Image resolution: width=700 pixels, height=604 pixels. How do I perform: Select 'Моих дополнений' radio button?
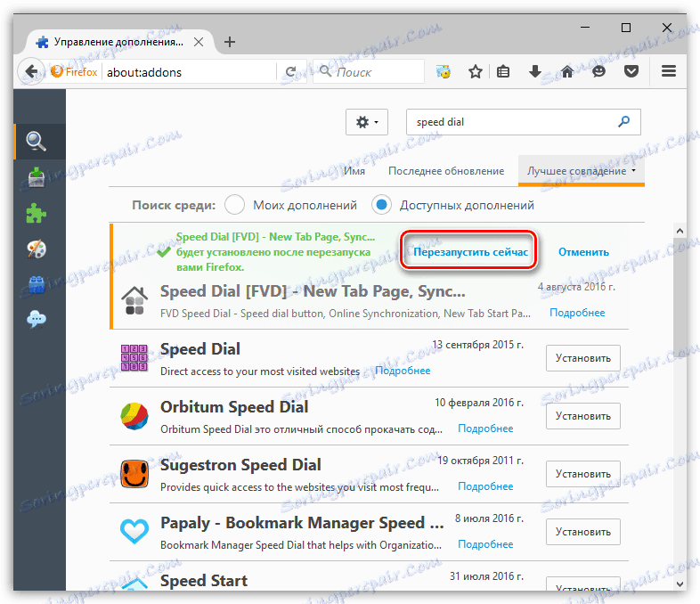(234, 205)
